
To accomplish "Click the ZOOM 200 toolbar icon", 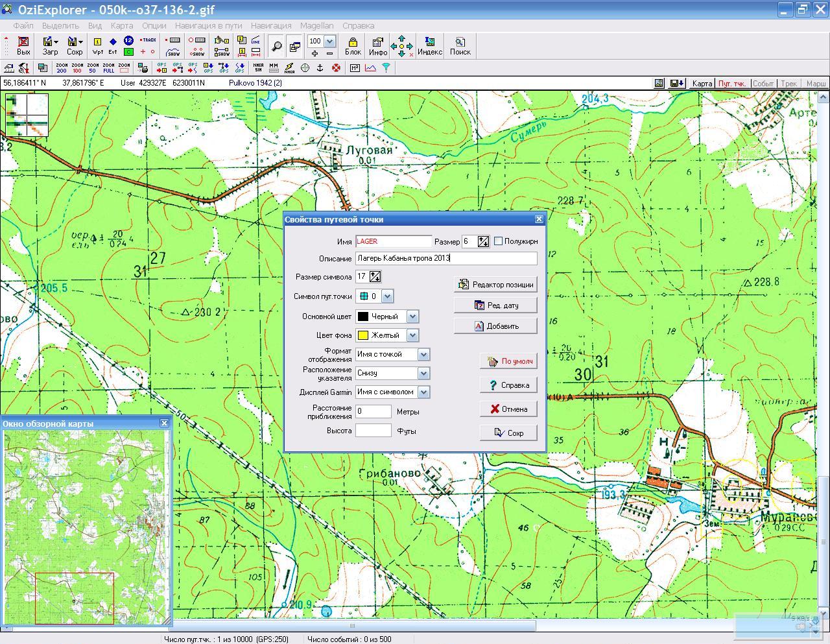I will pos(62,67).
